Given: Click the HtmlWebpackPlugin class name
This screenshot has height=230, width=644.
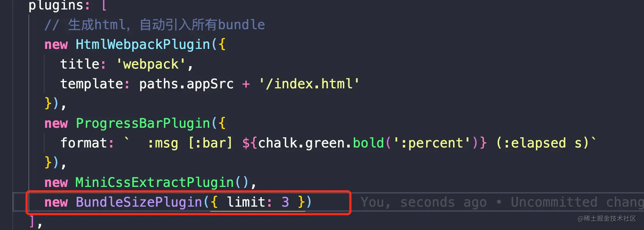Looking at the screenshot, I should 143,45.
